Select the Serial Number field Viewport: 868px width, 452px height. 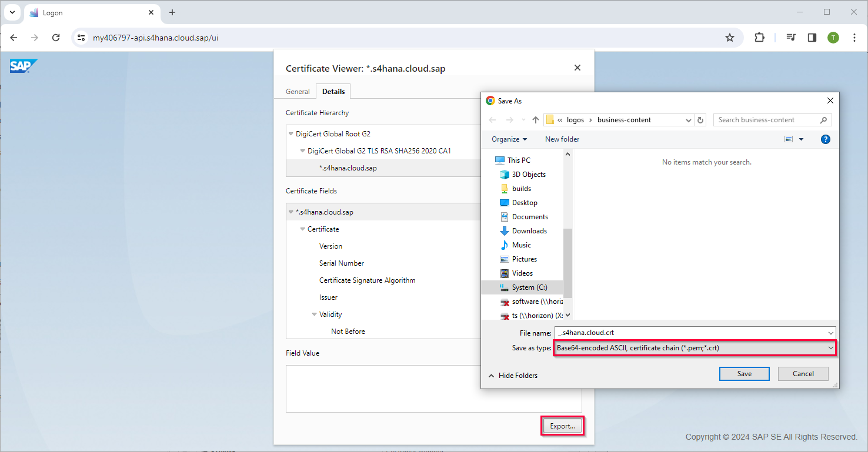coord(342,263)
